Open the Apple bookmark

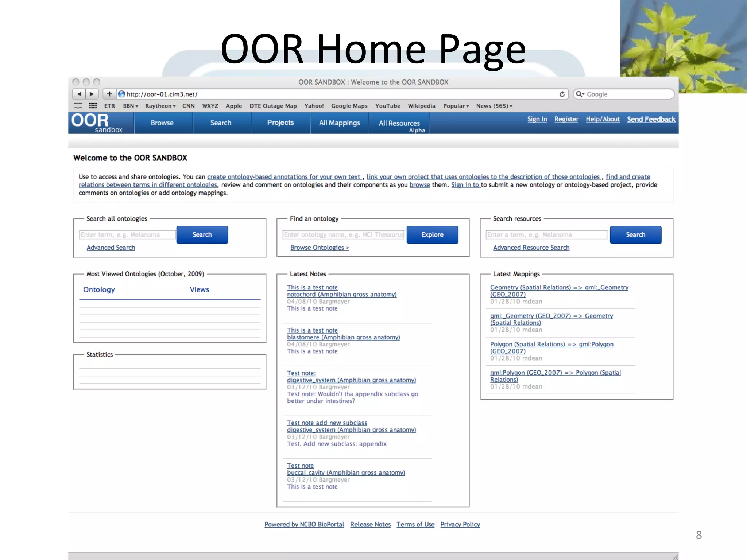[x=234, y=106]
